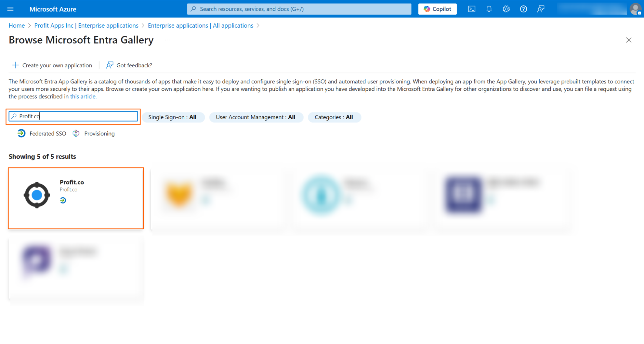Click Create your own application
This screenshot has width=644, height=344.
tap(52, 65)
